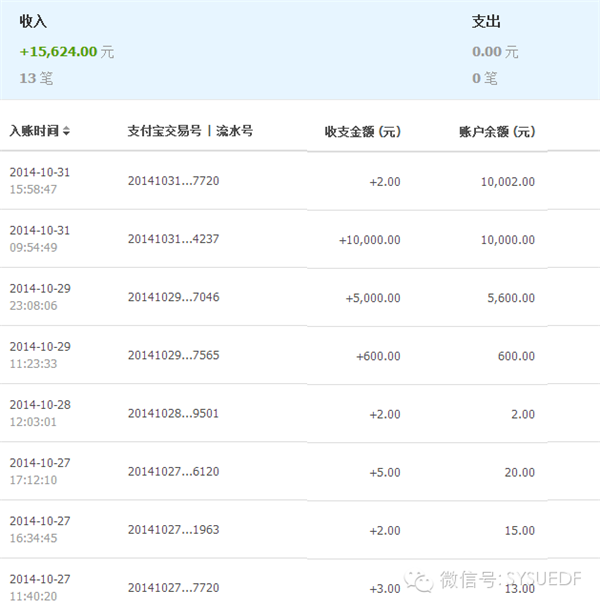Open transaction 20141027...1963
The image size is (600, 609).
coord(173,530)
